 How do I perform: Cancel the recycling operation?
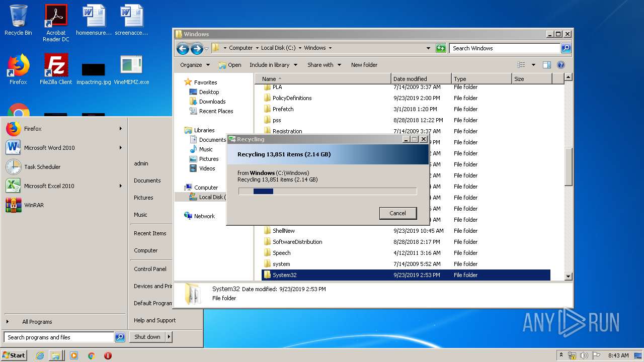coord(397,213)
